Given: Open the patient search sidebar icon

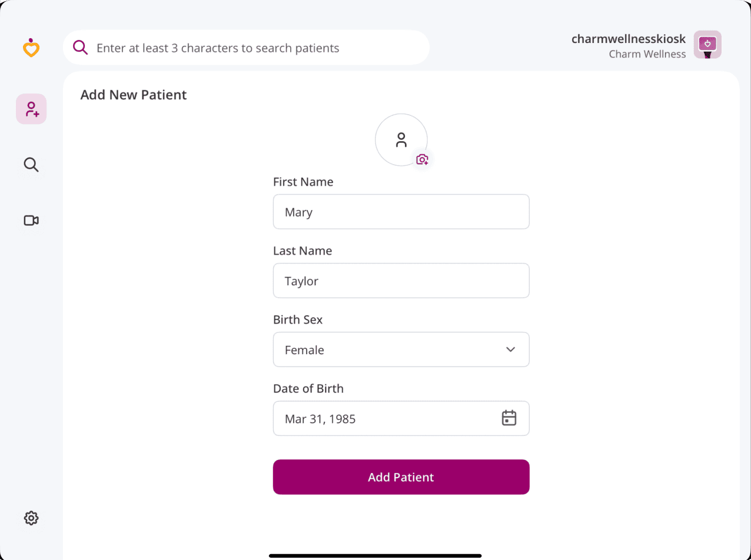Looking at the screenshot, I should (x=31, y=165).
